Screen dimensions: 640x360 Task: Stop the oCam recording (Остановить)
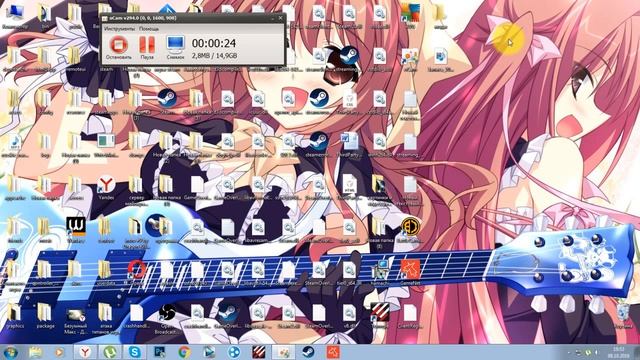coord(118,47)
